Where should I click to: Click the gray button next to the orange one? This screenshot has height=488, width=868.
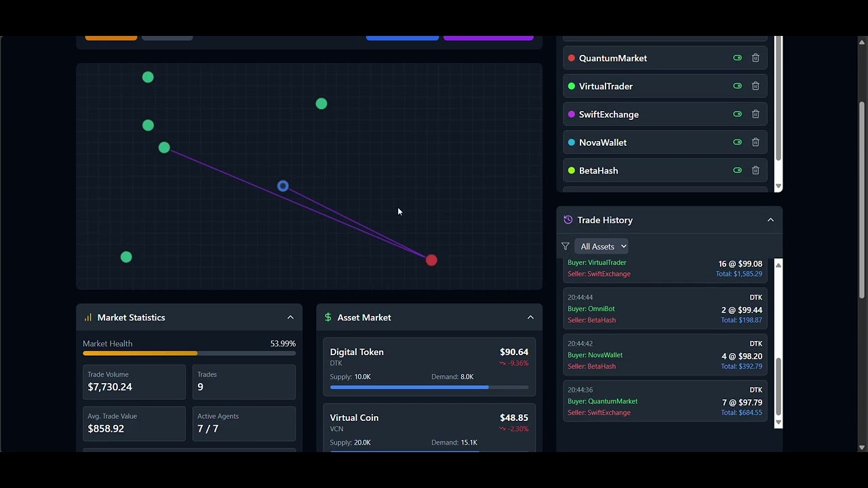[167, 38]
